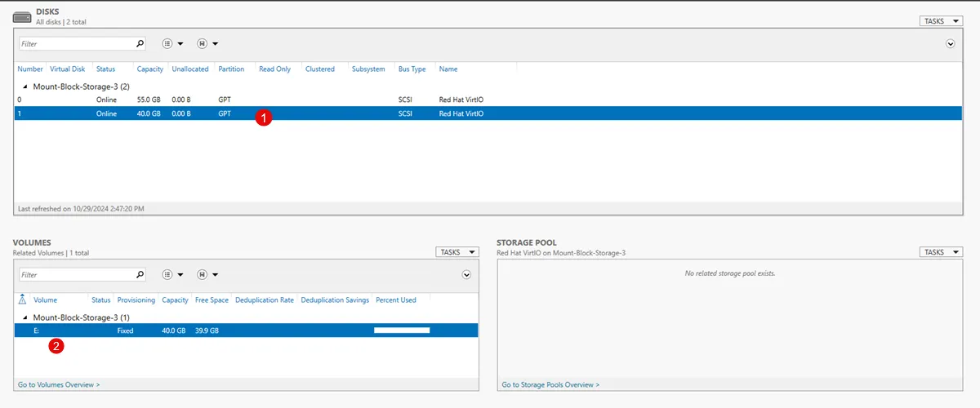Screen dimensions: 980x408
Task: Sort disks by Virtual Disk column
Action: click(x=67, y=69)
